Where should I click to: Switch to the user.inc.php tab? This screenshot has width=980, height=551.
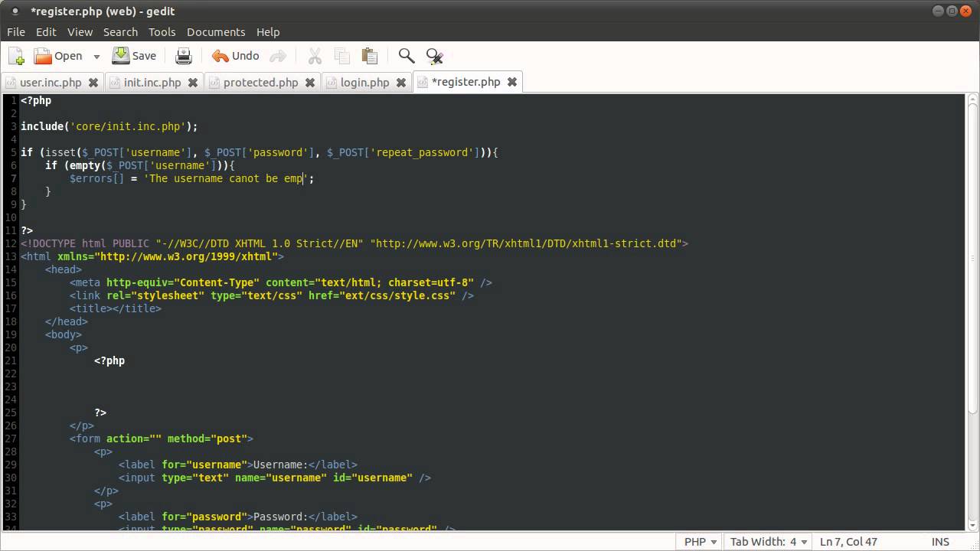[x=51, y=83]
